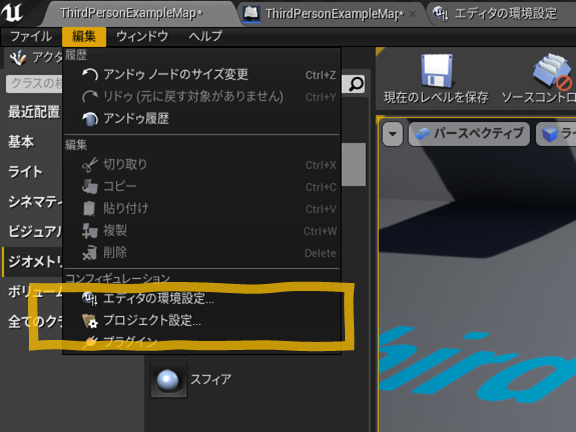Click the search magnifier icon
Image resolution: width=576 pixels, height=432 pixels.
click(356, 84)
